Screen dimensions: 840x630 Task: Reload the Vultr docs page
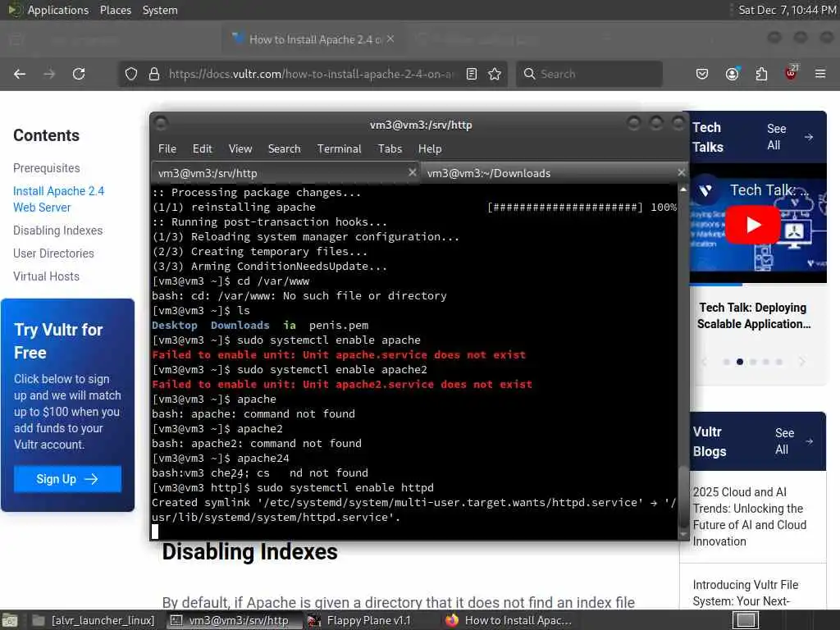tap(79, 74)
